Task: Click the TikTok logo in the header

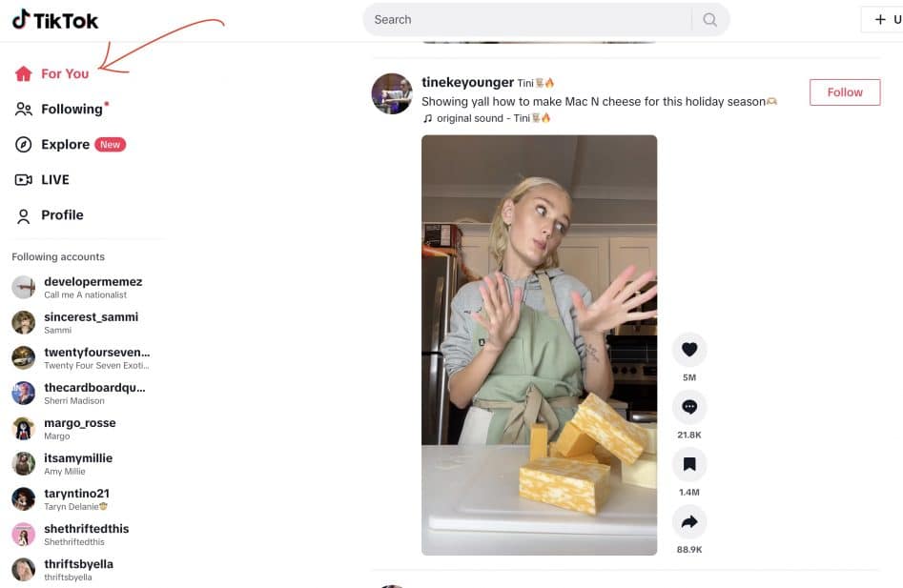Action: (52, 19)
